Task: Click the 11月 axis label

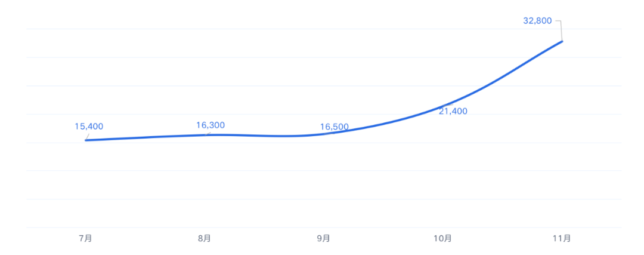Action: click(562, 238)
